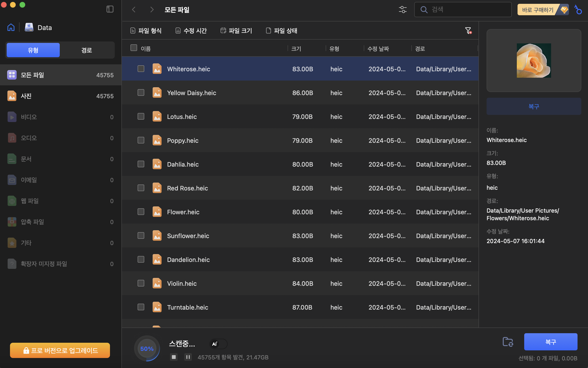Open the 파일 크기 filter dropdown
Viewport: 588px width, 368px height.
coord(236,31)
